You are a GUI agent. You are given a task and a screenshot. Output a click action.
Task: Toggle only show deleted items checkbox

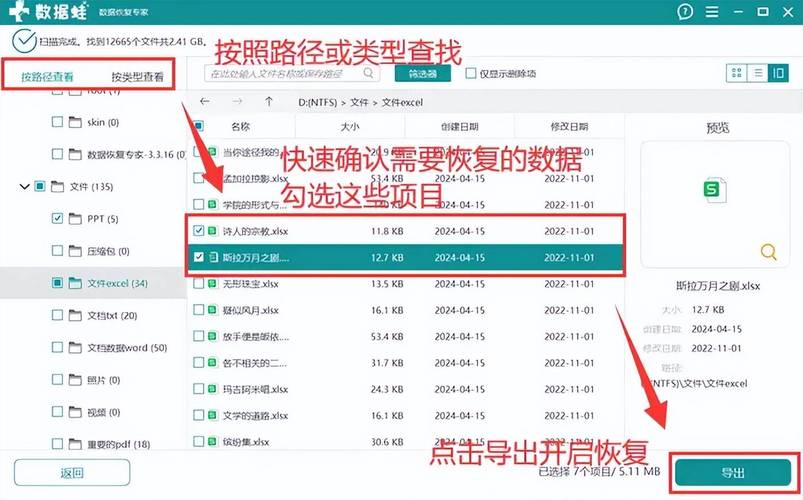[x=470, y=73]
